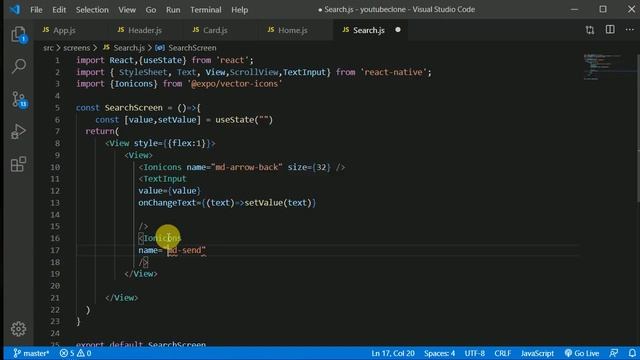This screenshot has height=360, width=640.
Task: Change the UTF-8 encoding
Action: point(474,353)
